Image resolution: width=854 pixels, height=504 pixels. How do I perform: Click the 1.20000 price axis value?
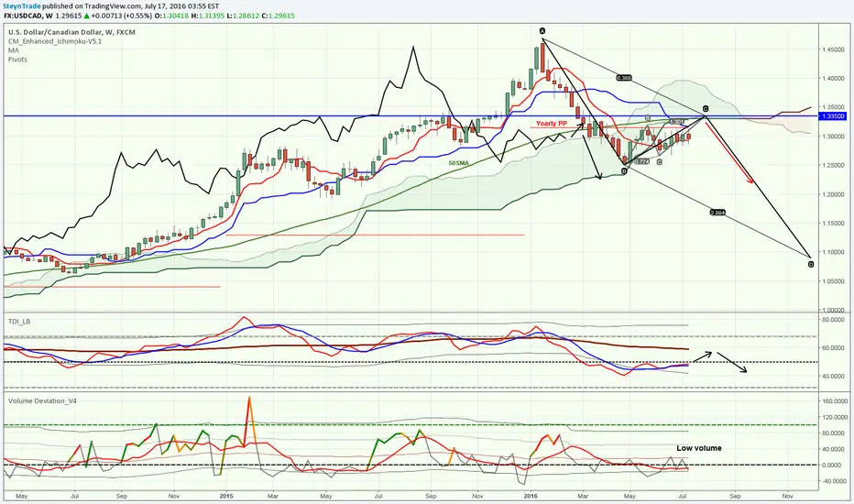point(833,194)
